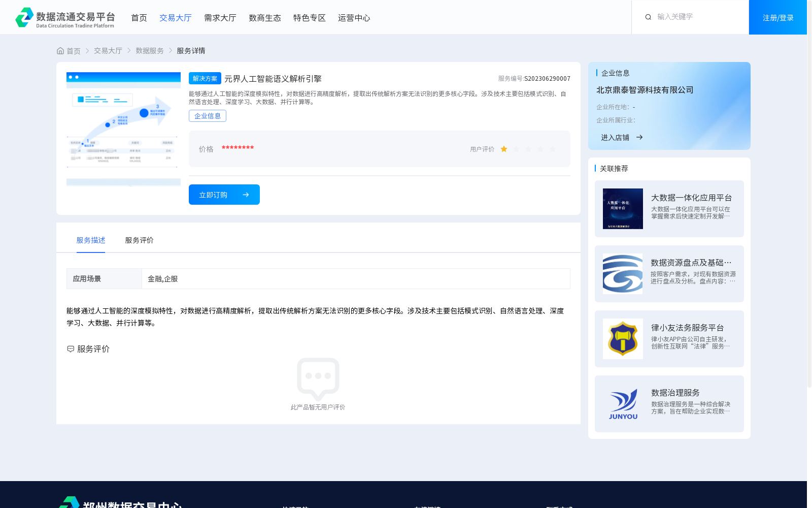Open the 律小友 gavel badge thumbnail
Viewport: 812px width, 508px height.
pyautogui.click(x=623, y=339)
